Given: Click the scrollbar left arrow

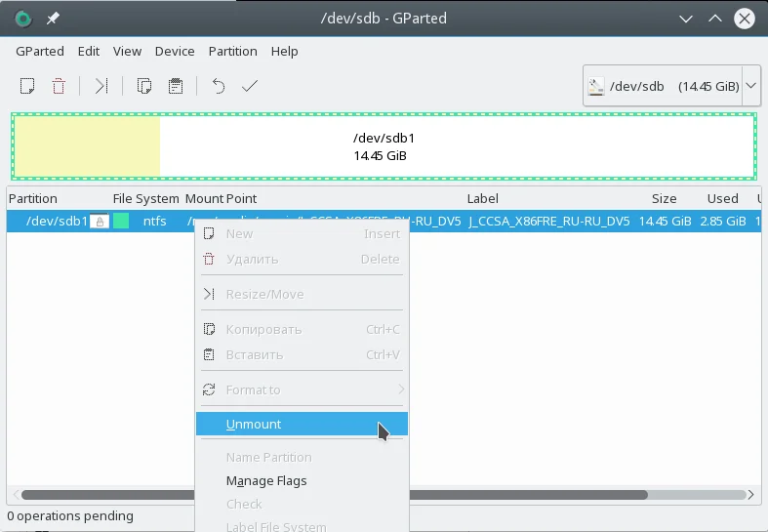Looking at the screenshot, I should click(16, 495).
